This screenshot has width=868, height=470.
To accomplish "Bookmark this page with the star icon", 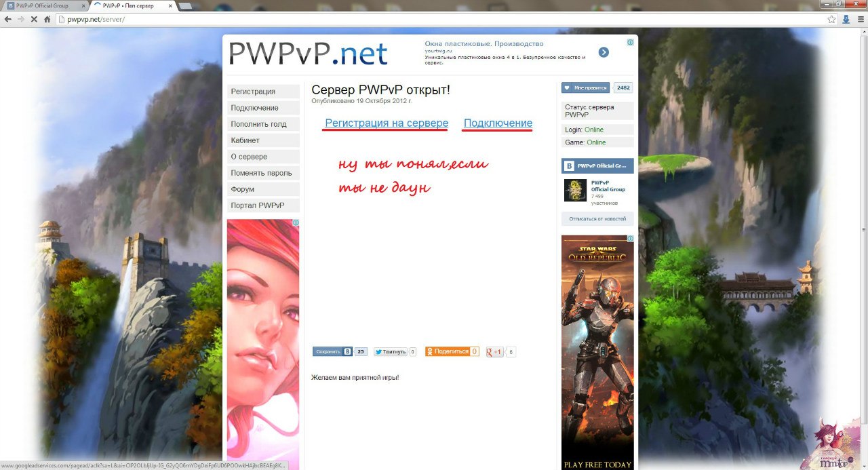I will coord(831,20).
